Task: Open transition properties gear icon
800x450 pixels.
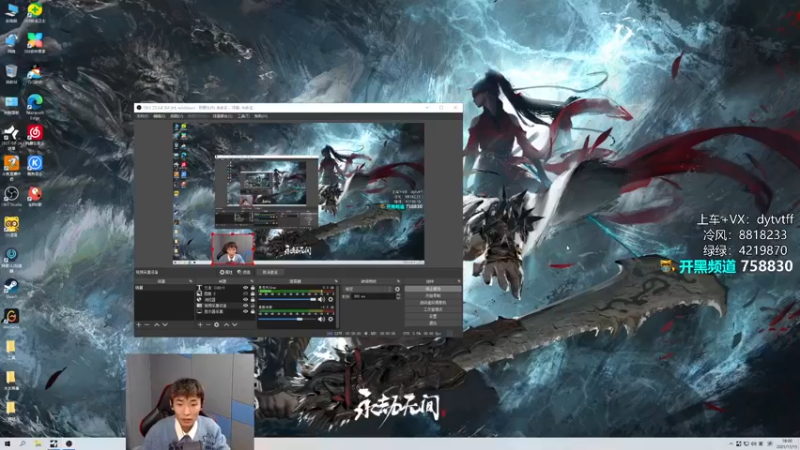Action: pos(397,289)
